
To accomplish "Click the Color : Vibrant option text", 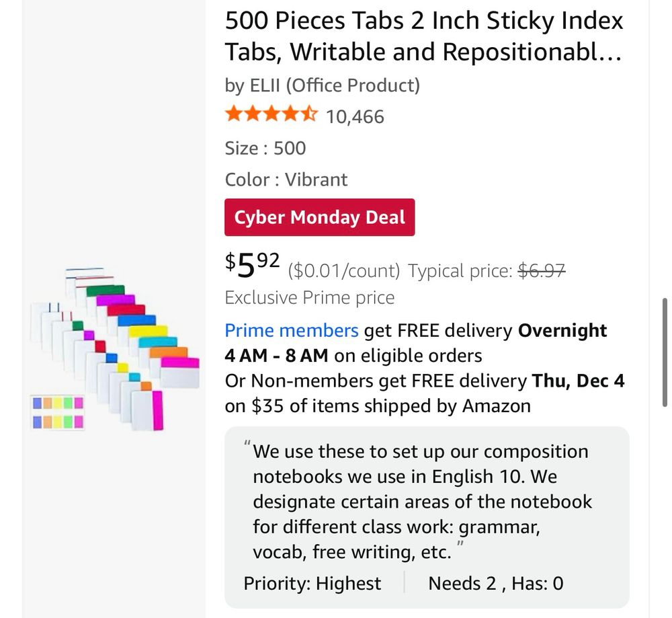I will [286, 180].
